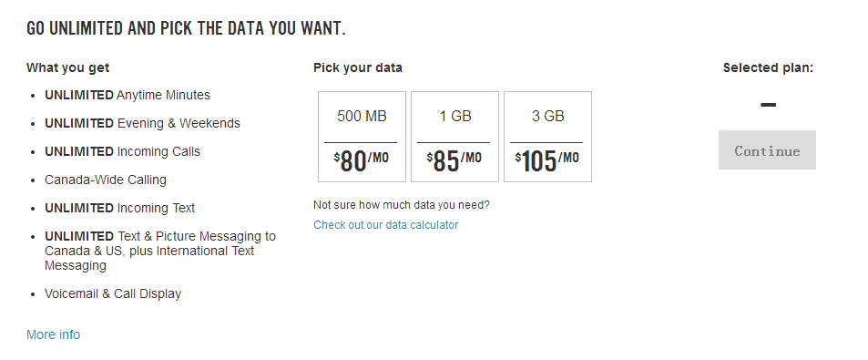The width and height of the screenshot is (868, 360).
Task: Click Canada-Wide Calling list item
Action: pyautogui.click(x=106, y=180)
